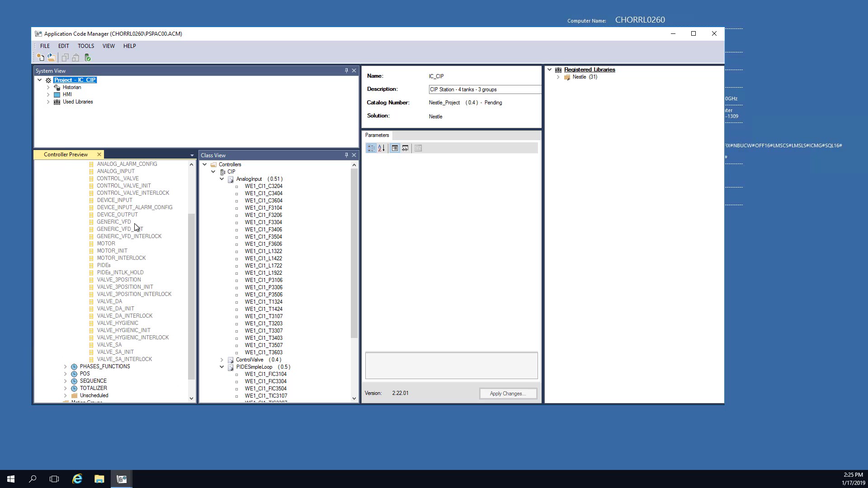Select WE1_CI1_C3204 in Class View

(x=264, y=186)
